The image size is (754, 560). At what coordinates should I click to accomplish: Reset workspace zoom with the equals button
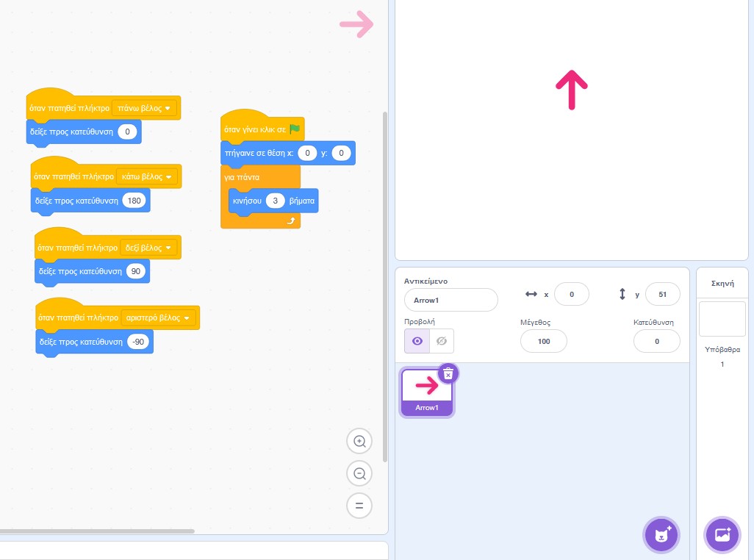coord(359,506)
